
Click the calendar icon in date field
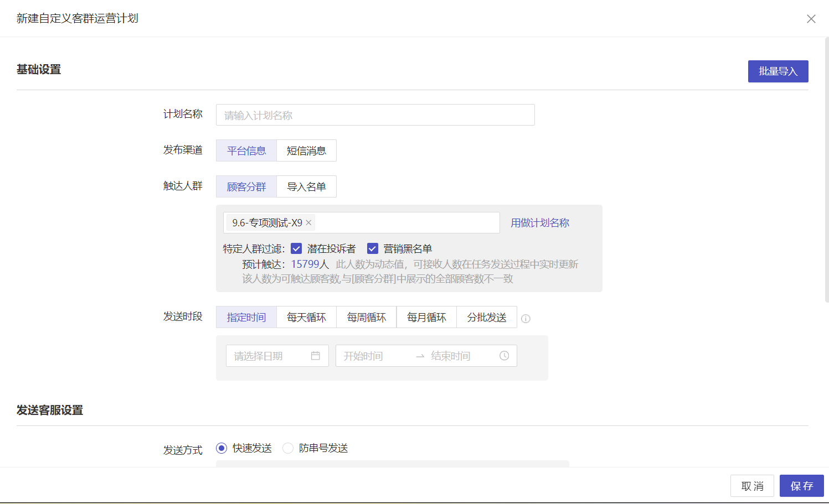pyautogui.click(x=316, y=356)
